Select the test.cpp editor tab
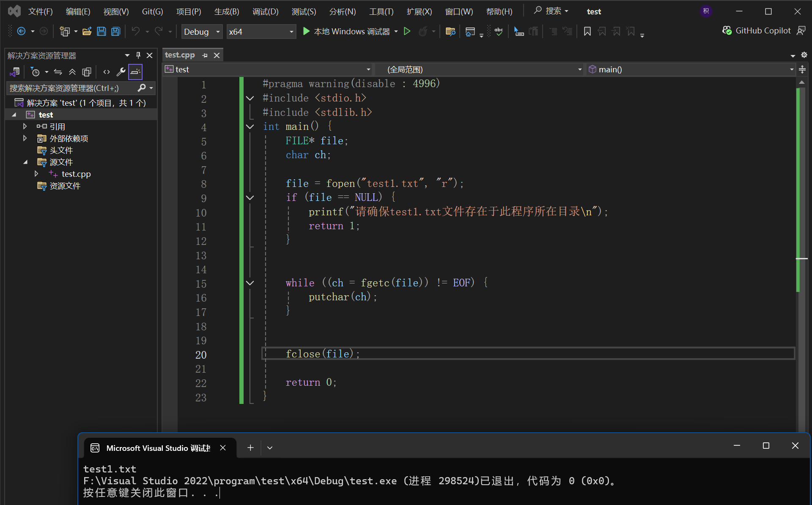812x505 pixels. [x=180, y=55]
